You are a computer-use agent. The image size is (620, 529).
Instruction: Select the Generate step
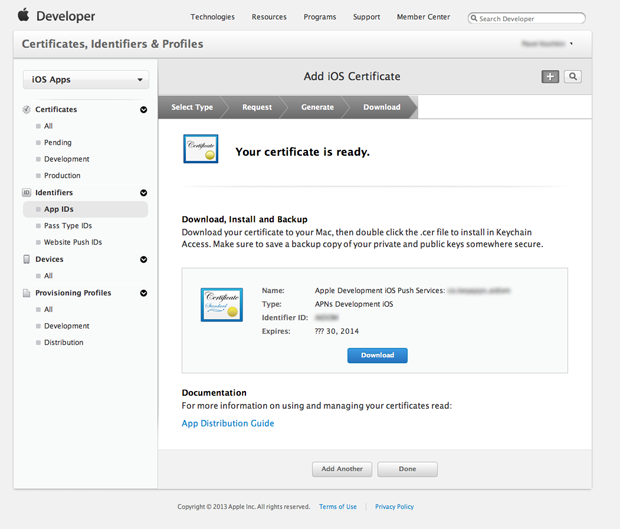[x=317, y=107]
